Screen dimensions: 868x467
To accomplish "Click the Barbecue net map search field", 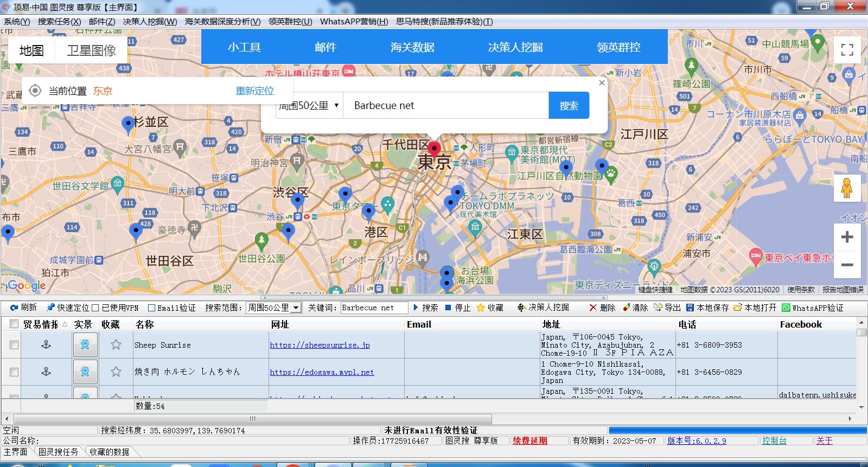I will [x=446, y=106].
